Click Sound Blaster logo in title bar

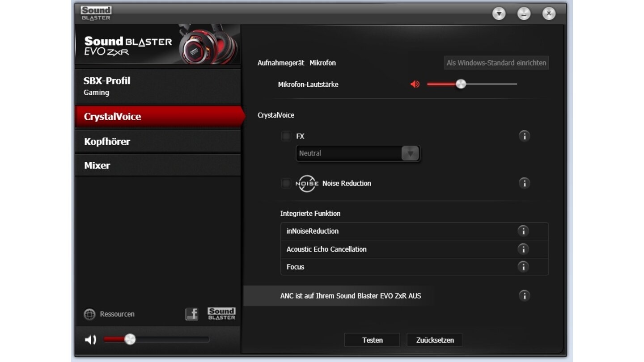coord(96,13)
